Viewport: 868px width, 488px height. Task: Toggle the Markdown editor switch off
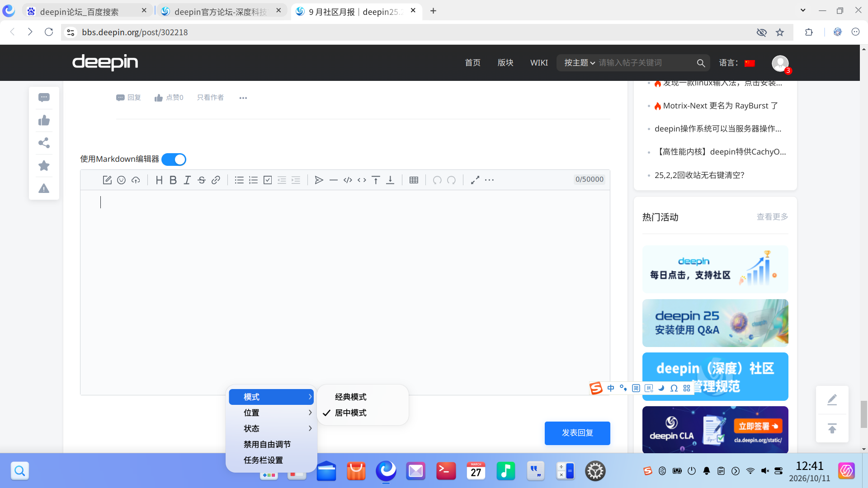[174, 160]
